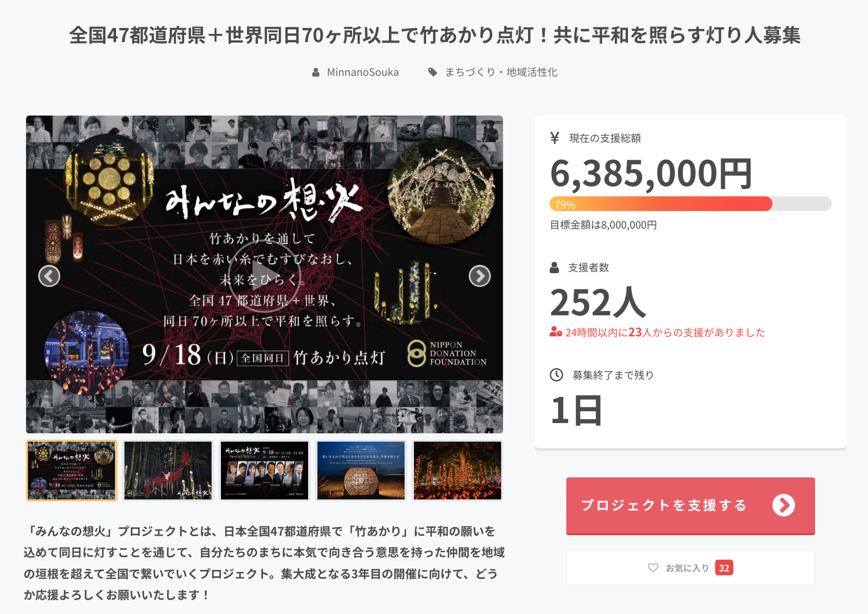Select the fourth thumbnail with bamboo sphere
Image resolution: width=868 pixels, height=614 pixels.
pyautogui.click(x=361, y=471)
